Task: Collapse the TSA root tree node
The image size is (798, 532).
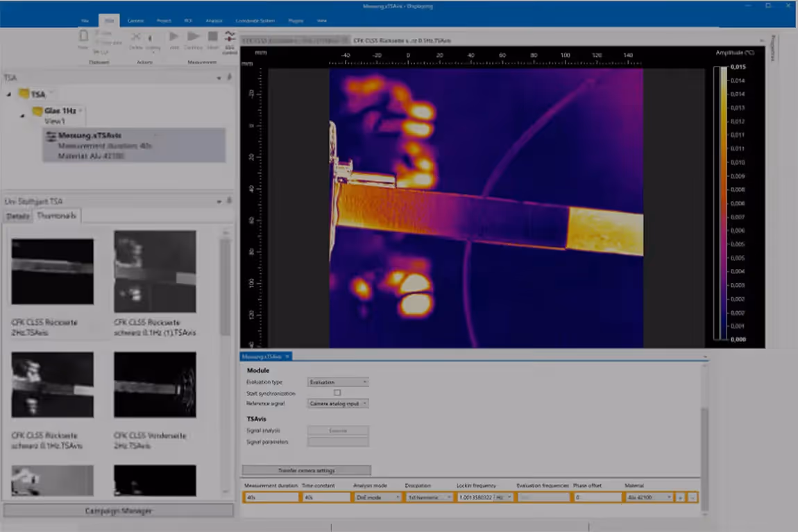Action: tap(8, 94)
